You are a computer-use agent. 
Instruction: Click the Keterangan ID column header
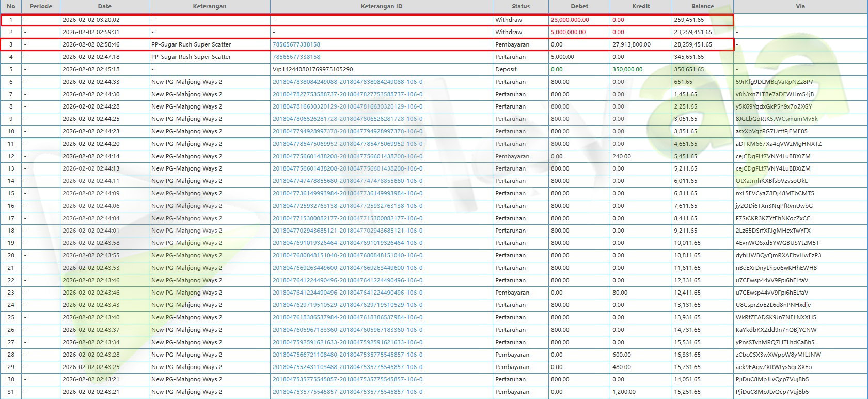(381, 6)
